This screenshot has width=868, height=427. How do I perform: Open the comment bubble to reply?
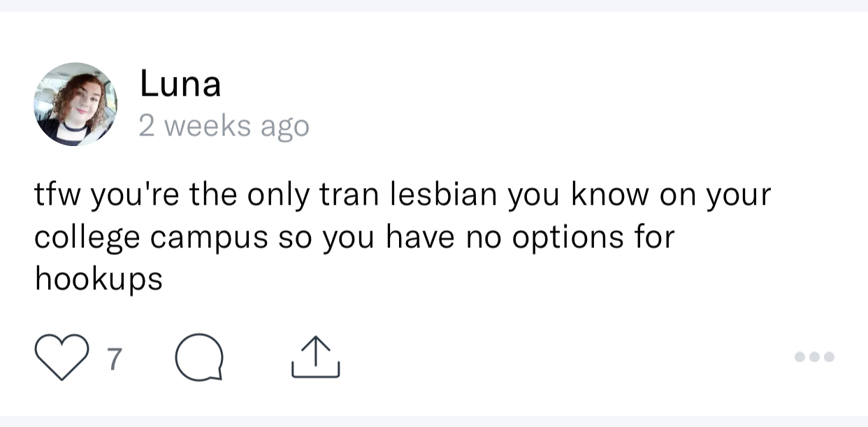[199, 357]
